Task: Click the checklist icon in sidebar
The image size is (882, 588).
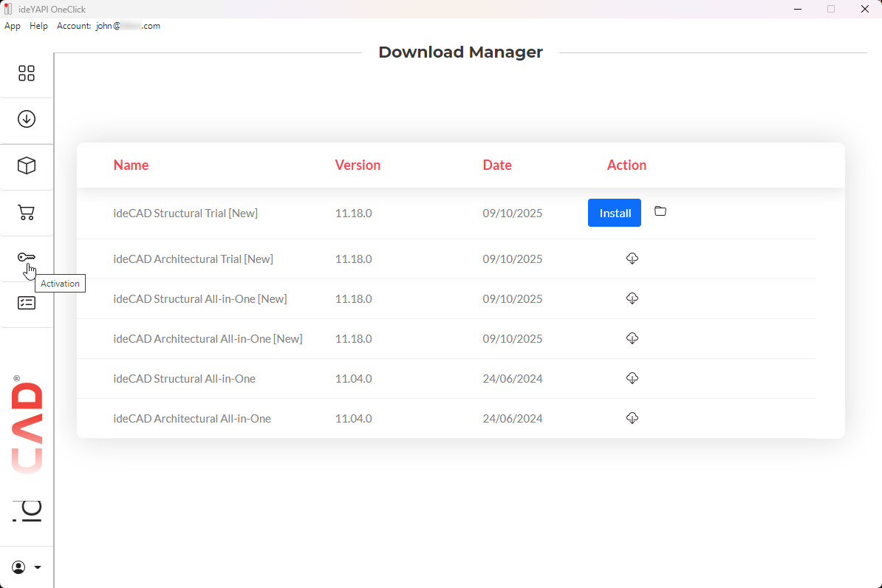Action: click(27, 303)
